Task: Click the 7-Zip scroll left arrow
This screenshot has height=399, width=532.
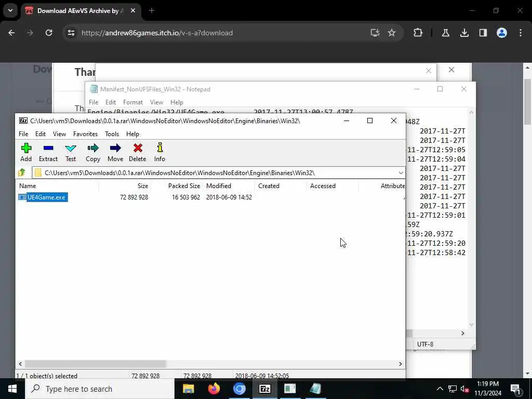Action: pyautogui.click(x=20, y=364)
